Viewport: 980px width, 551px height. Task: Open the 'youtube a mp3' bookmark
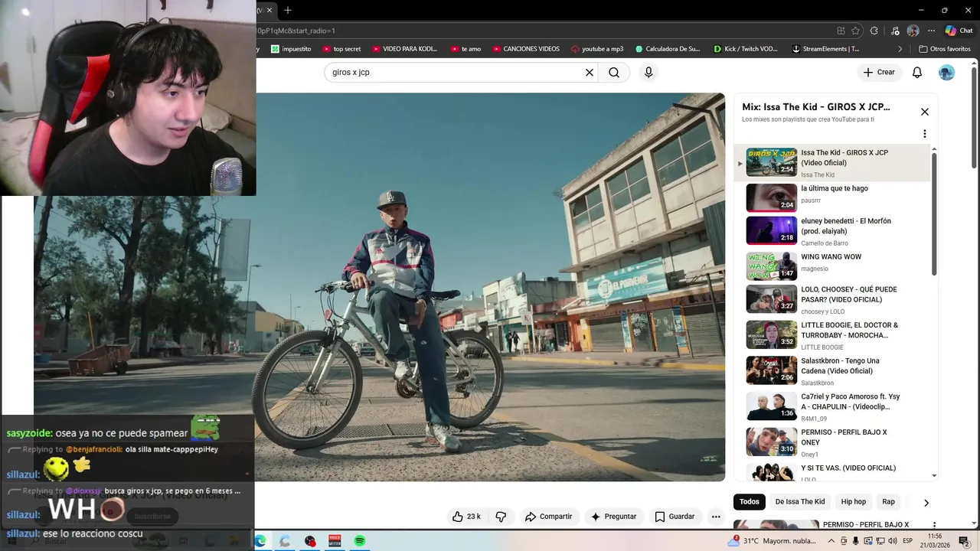597,49
